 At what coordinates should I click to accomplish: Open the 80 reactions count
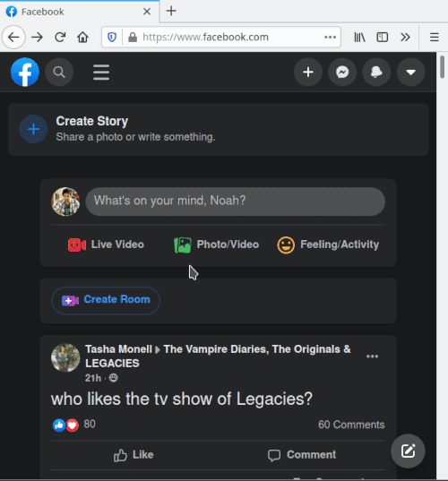click(90, 425)
